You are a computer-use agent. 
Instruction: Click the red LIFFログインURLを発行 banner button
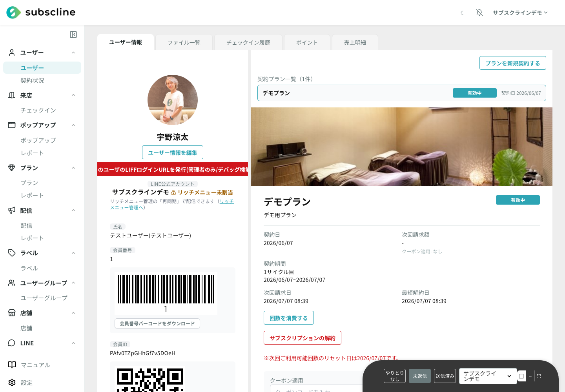[173, 169]
